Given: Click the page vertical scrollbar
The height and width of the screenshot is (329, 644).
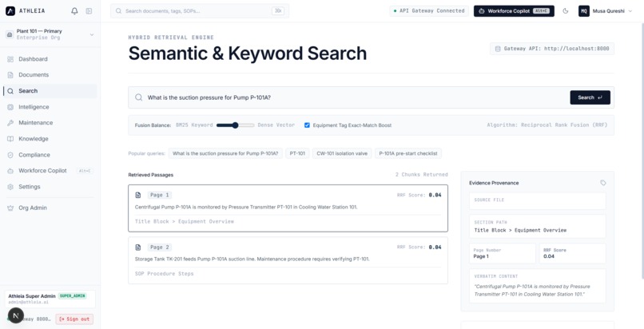Looking at the screenshot, I should [642, 151].
